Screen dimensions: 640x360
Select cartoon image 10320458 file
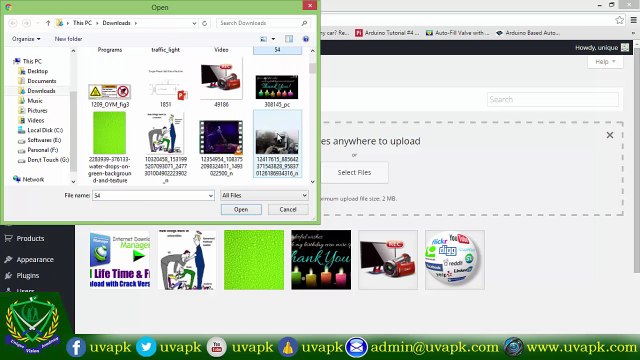(x=166, y=147)
